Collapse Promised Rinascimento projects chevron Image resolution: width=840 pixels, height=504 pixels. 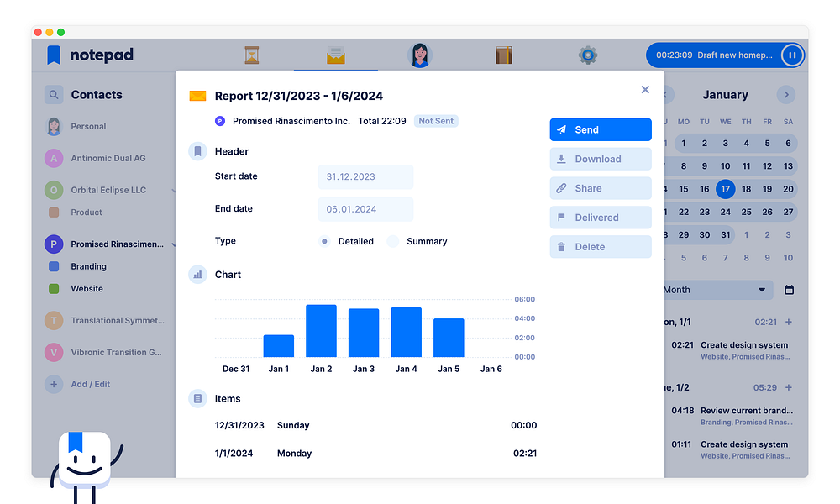pyautogui.click(x=173, y=244)
